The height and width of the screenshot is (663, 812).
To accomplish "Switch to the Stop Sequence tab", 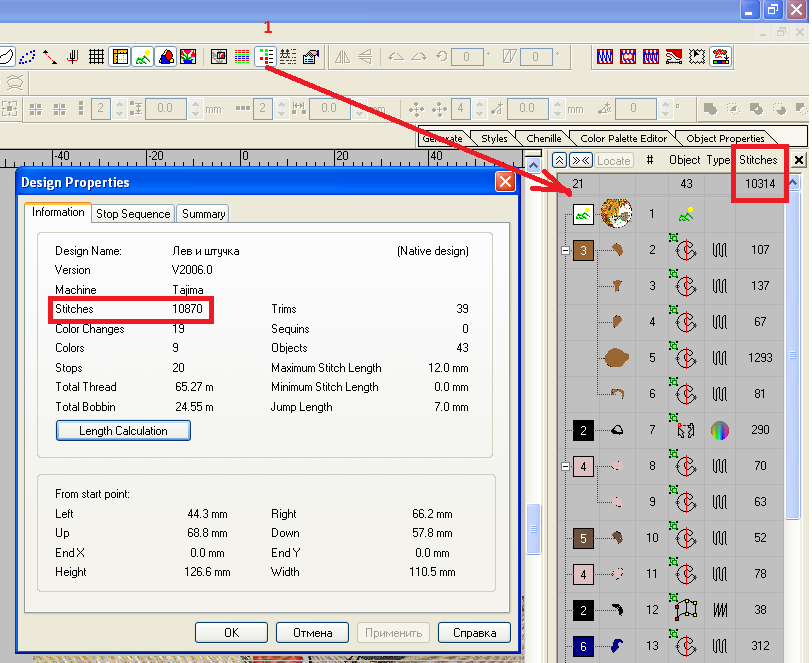I will [133, 213].
